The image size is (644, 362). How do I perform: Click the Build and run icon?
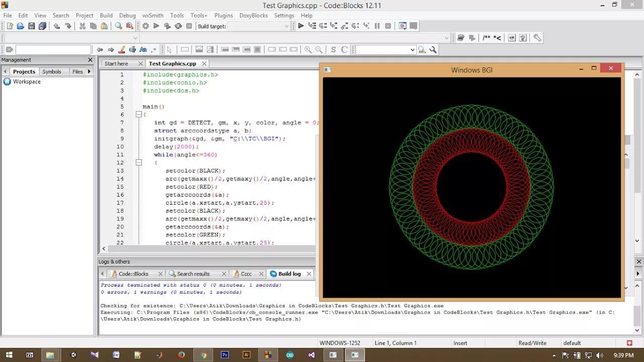(167, 26)
